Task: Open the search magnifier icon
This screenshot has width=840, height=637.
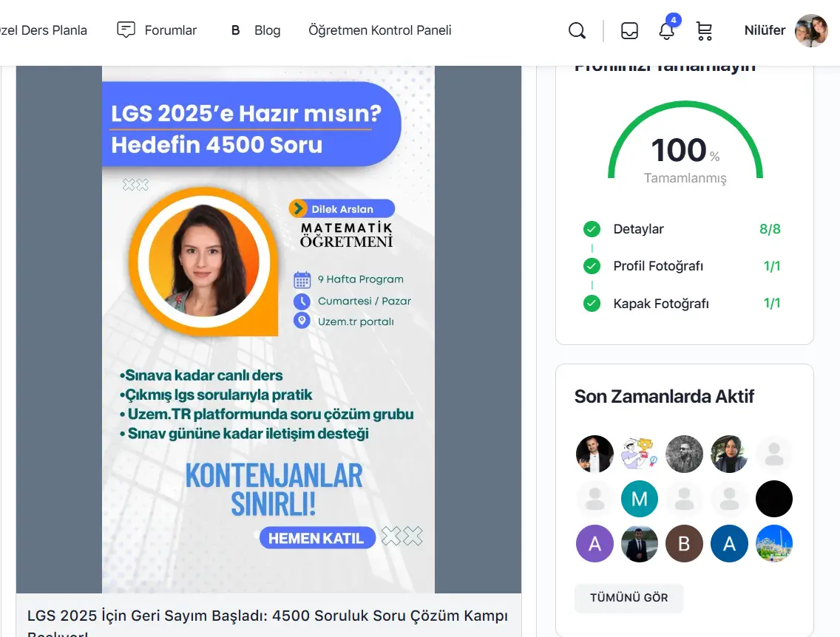Action: pos(577,30)
